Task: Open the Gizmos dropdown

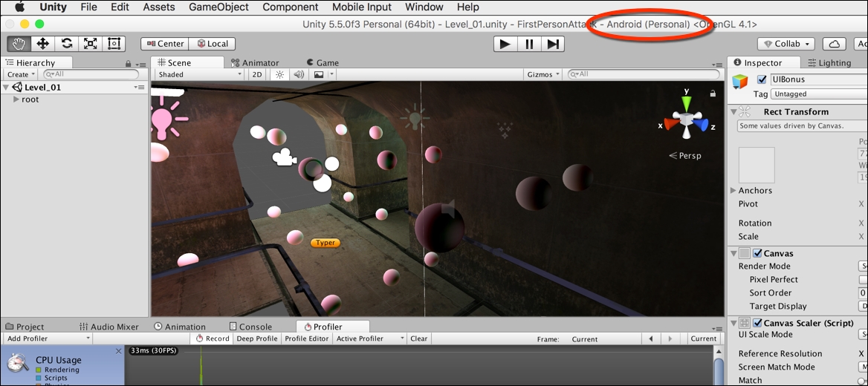Action: [x=542, y=74]
